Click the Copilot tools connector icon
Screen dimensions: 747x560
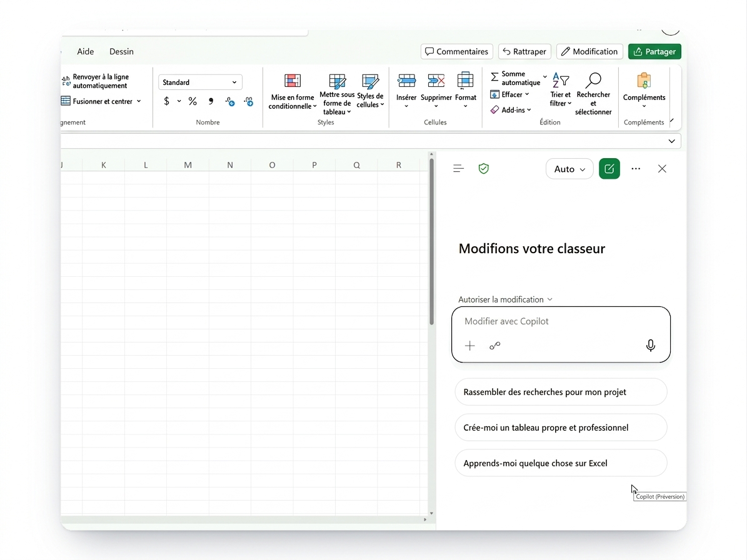tap(495, 346)
